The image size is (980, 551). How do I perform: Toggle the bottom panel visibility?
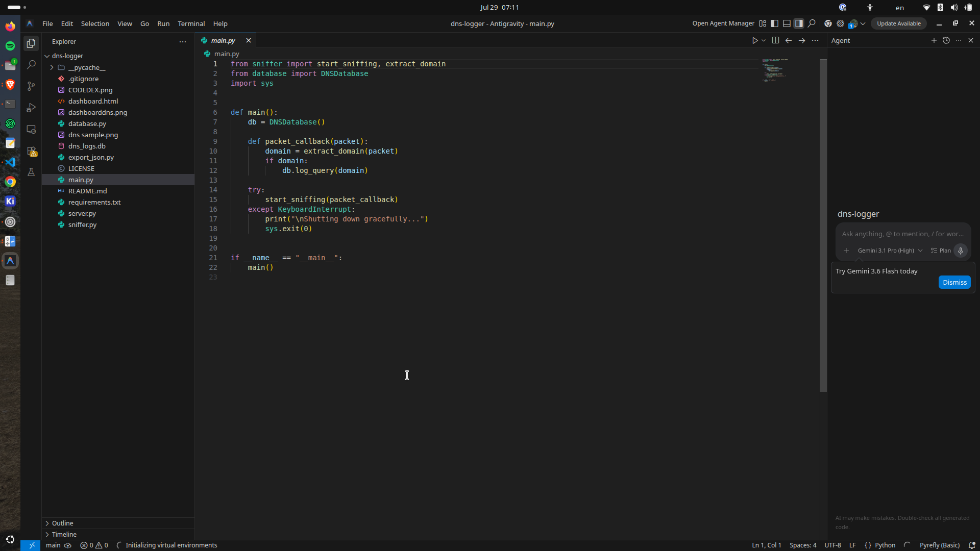787,23
